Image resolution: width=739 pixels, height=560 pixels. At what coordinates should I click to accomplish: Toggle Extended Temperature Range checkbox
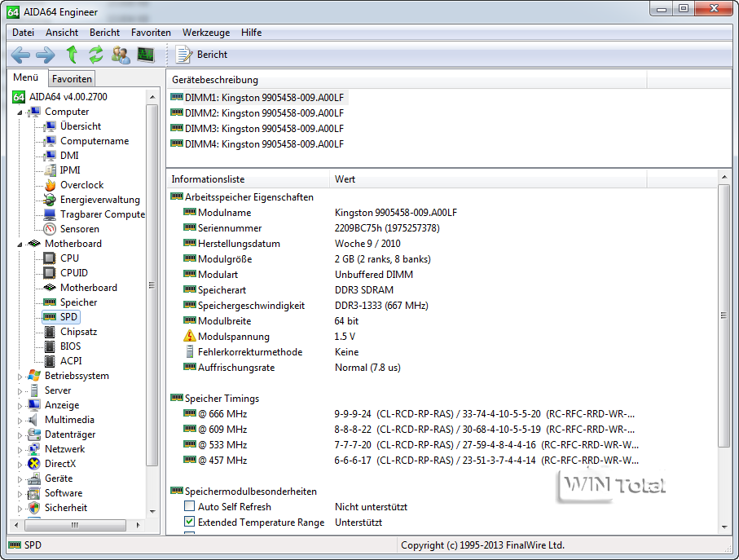coord(190,522)
